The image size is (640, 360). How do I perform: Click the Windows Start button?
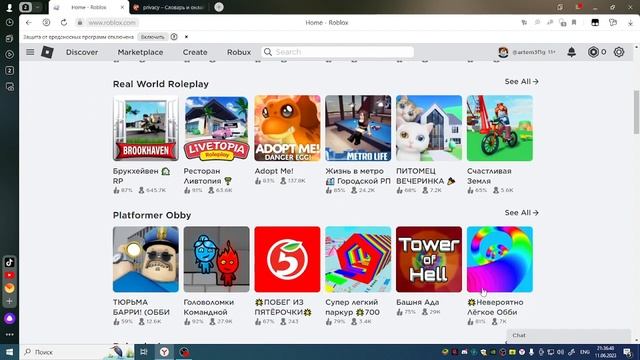click(9, 352)
